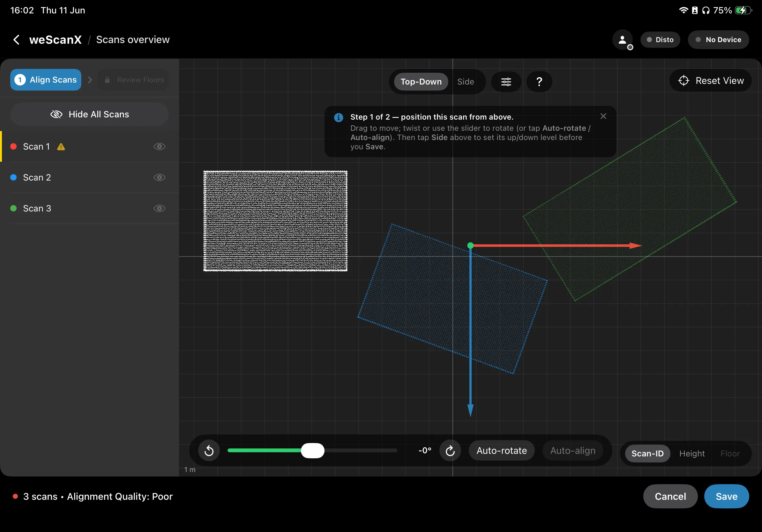Select Scan 3 in the list
The height and width of the screenshot is (532, 762).
(x=90, y=208)
